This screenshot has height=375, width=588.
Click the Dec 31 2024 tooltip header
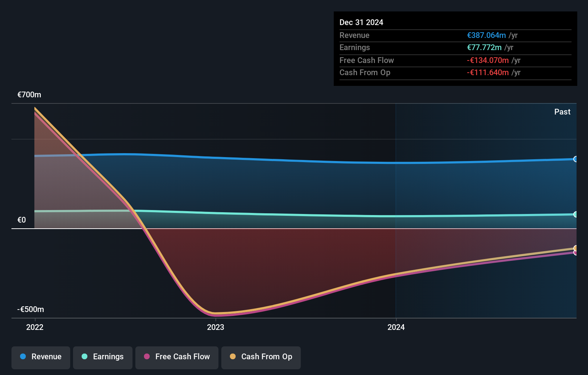click(361, 23)
